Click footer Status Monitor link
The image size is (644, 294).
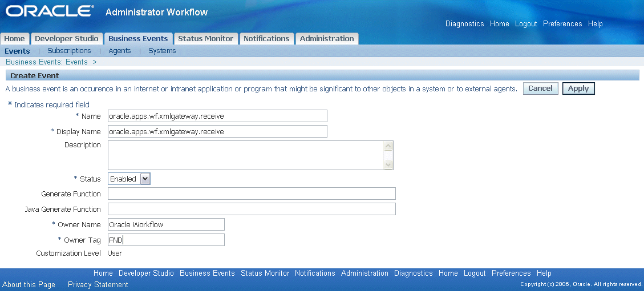(x=265, y=273)
